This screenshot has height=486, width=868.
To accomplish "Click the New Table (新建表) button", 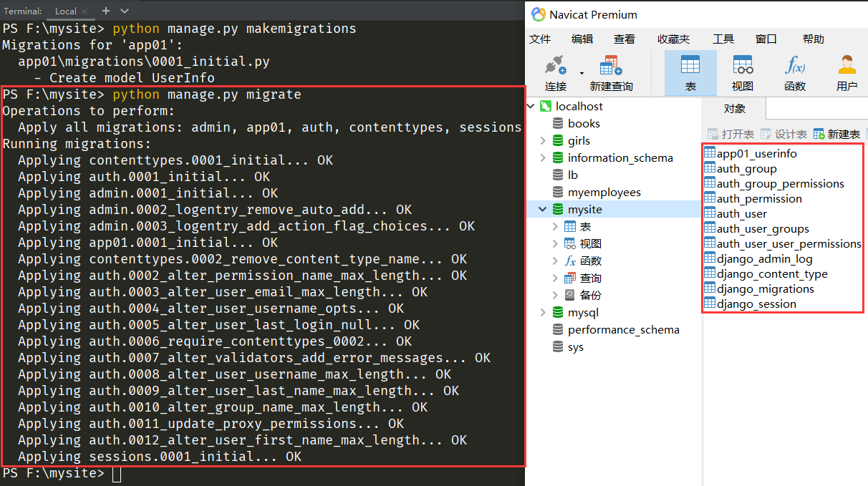I will tap(836, 134).
